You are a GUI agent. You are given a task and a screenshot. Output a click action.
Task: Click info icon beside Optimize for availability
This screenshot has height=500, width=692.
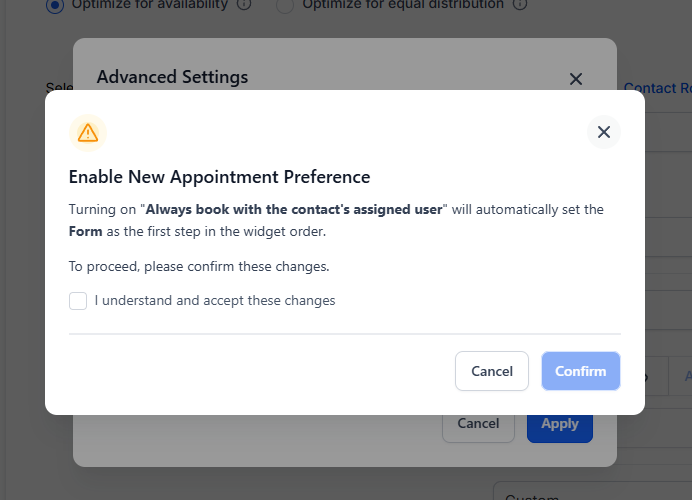243,4
